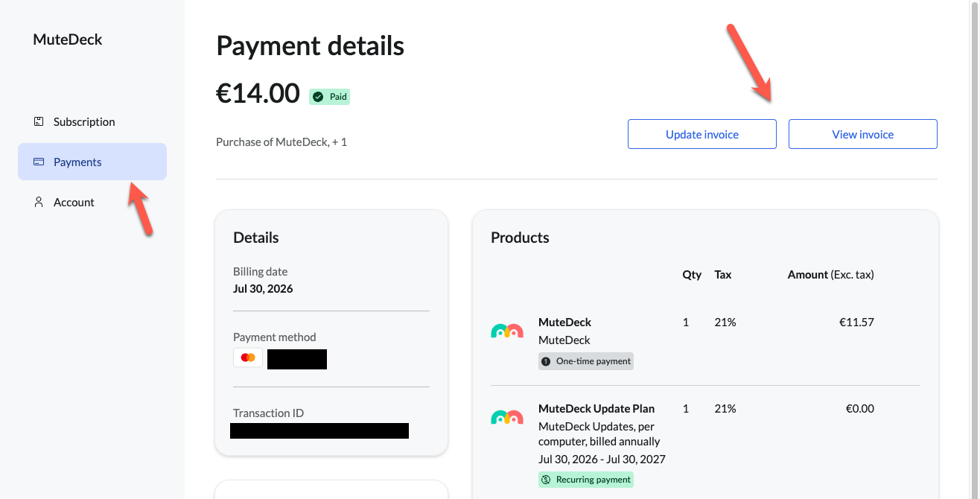980x499 pixels.
Task: Click the Paid status badge
Action: [329, 97]
